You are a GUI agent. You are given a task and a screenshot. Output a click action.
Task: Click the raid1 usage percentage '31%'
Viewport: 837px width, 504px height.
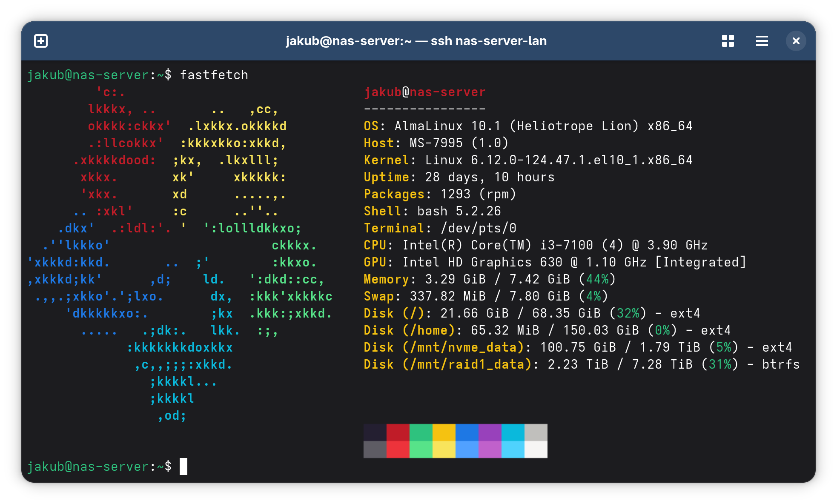coord(719,364)
